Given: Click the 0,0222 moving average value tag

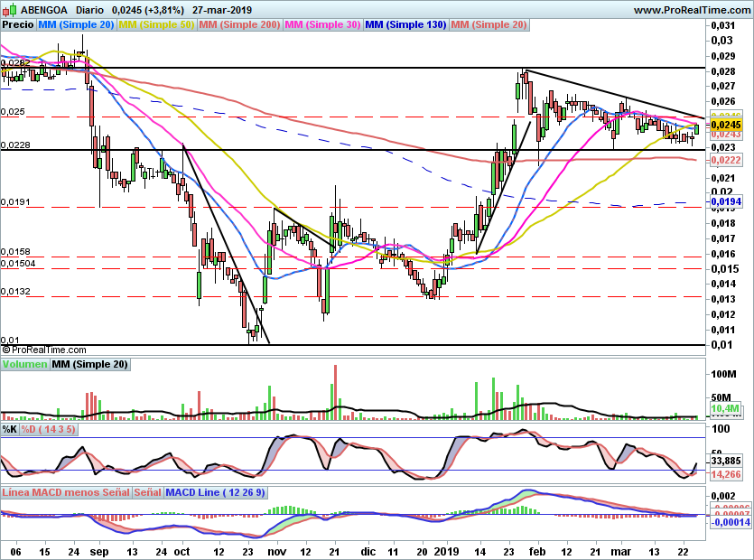Looking at the screenshot, I should 726,160.
